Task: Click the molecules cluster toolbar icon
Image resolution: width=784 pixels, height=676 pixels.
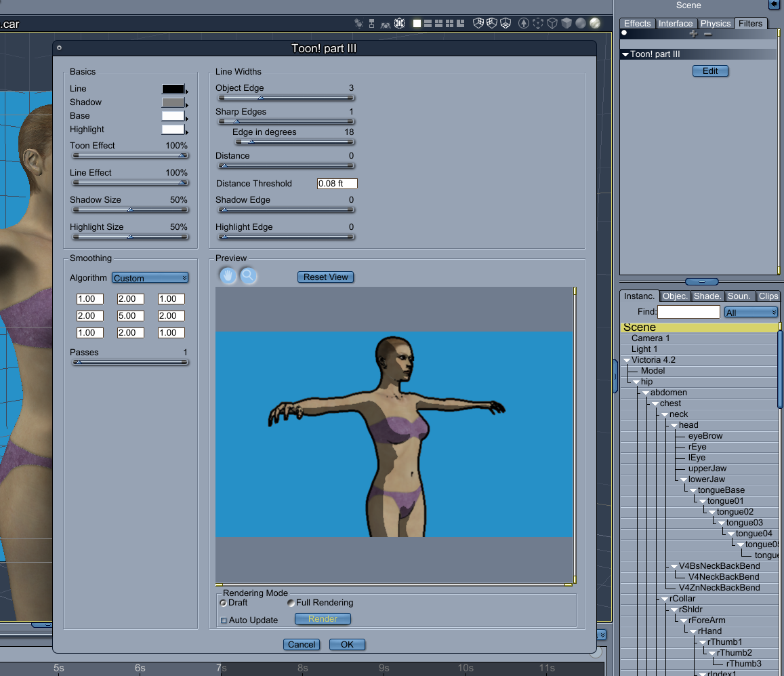Action: pos(358,24)
